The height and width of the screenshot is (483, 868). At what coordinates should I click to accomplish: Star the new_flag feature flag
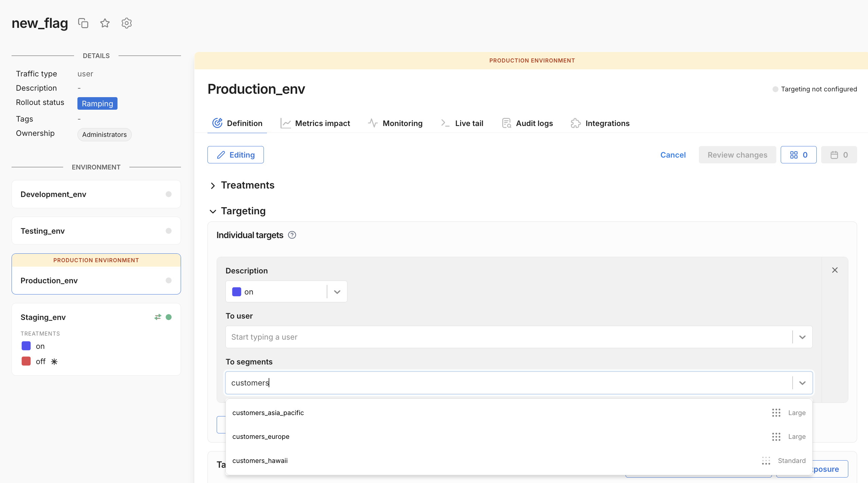click(105, 23)
